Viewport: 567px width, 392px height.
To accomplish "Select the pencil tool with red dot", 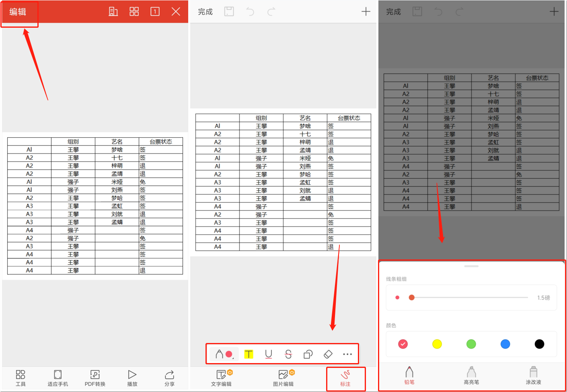I will coord(224,354).
